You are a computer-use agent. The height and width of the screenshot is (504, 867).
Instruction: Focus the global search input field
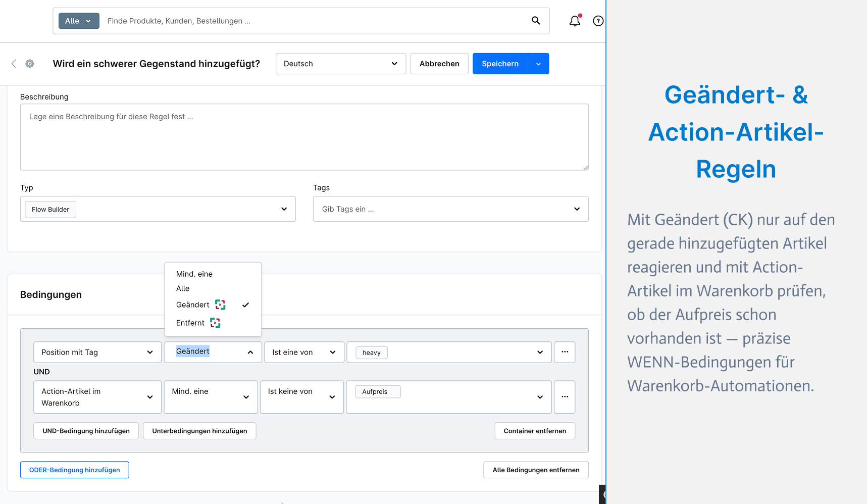(x=313, y=21)
